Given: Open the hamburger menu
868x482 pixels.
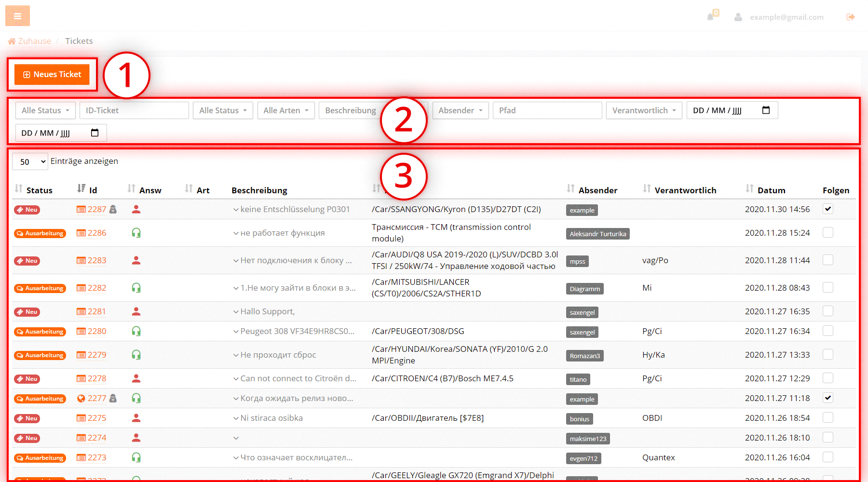Looking at the screenshot, I should point(17,16).
